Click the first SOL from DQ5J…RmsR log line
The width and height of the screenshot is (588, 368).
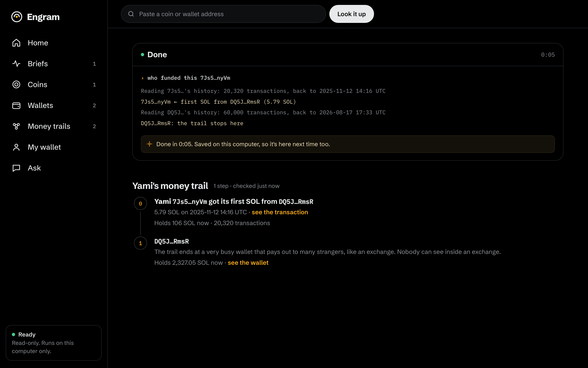tap(218, 102)
